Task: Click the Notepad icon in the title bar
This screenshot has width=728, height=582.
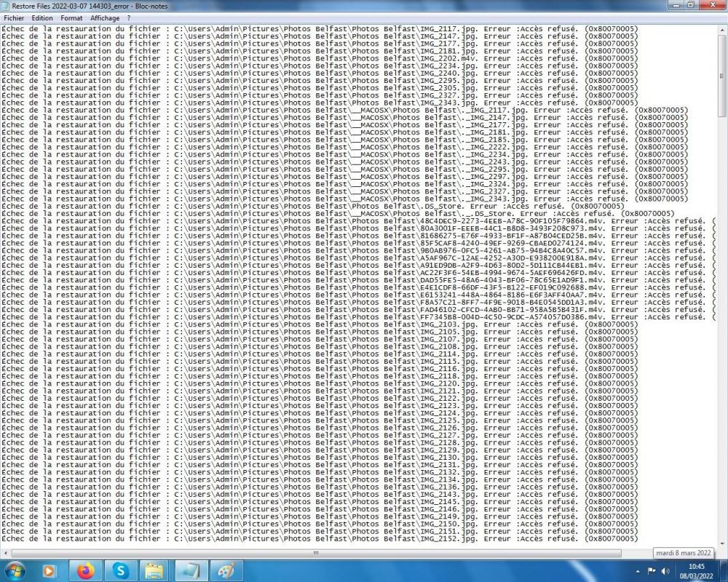Action: coord(5,6)
